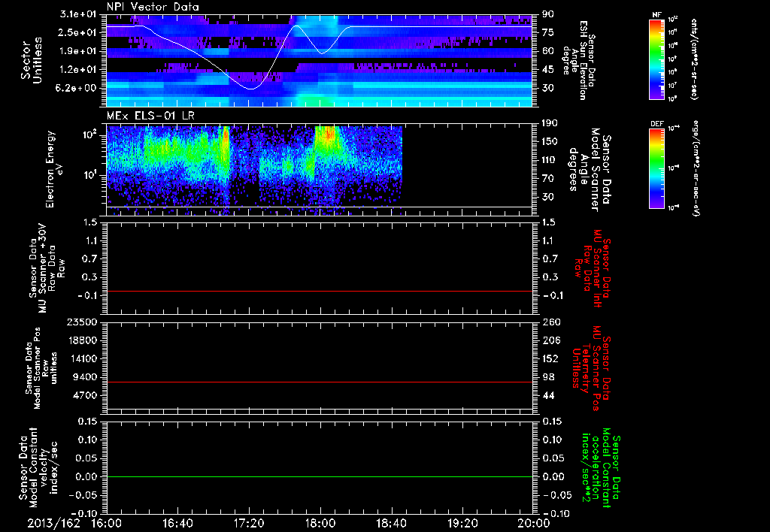Click the red line in MU Scanner +30V panel
The image size is (770, 532).
(319, 292)
